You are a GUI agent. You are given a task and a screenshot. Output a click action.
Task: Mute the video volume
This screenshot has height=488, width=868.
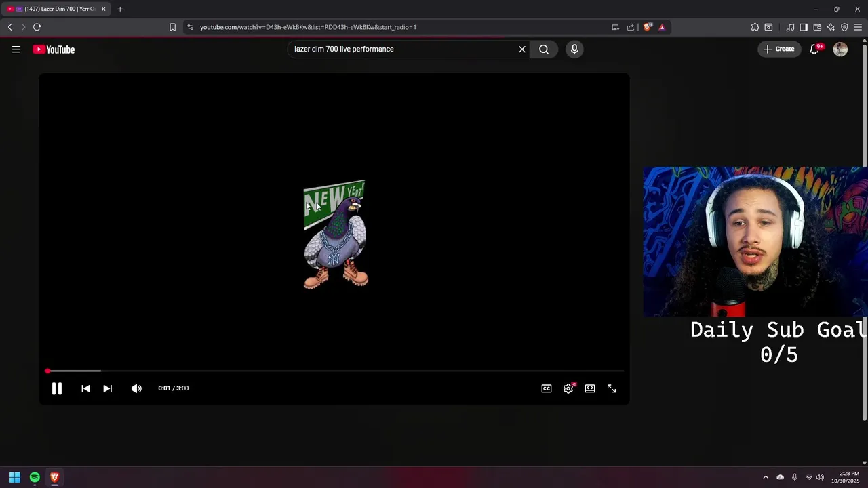[x=136, y=388]
